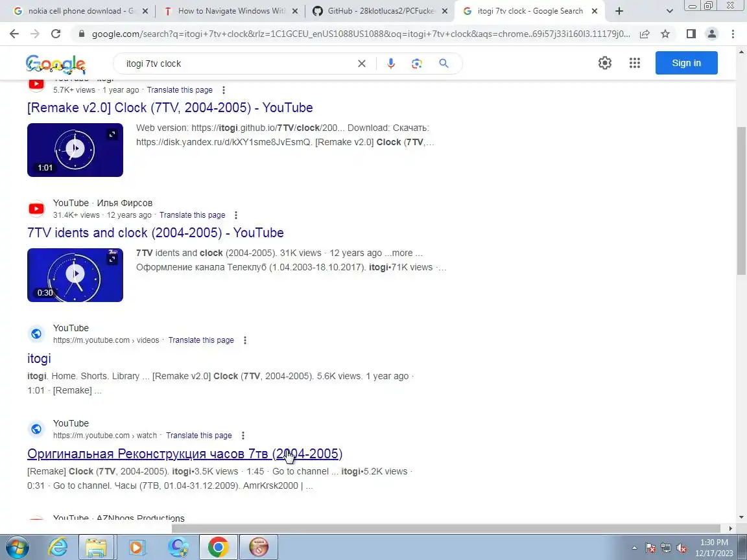Open the network tray icon

point(666,548)
